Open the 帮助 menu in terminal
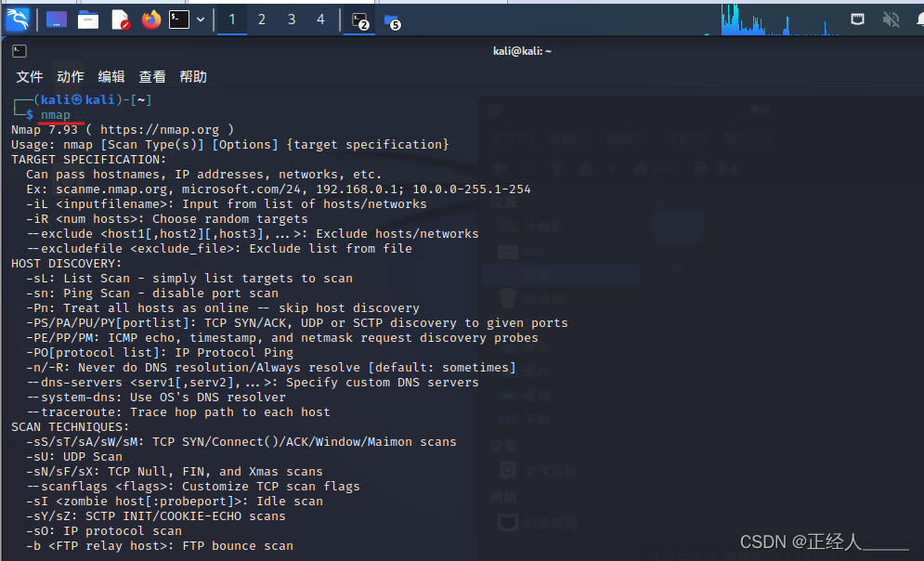Viewport: 924px width, 561px height. pos(193,76)
